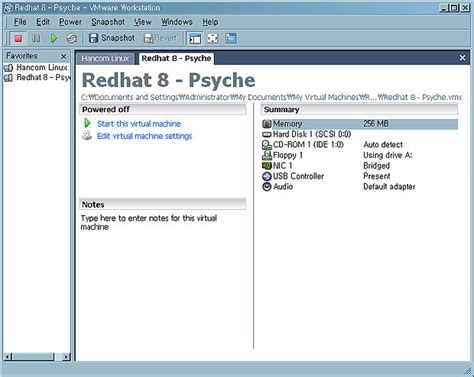Select the CD-ROM 1 device entry
This screenshot has height=377, width=474.
pos(308,145)
